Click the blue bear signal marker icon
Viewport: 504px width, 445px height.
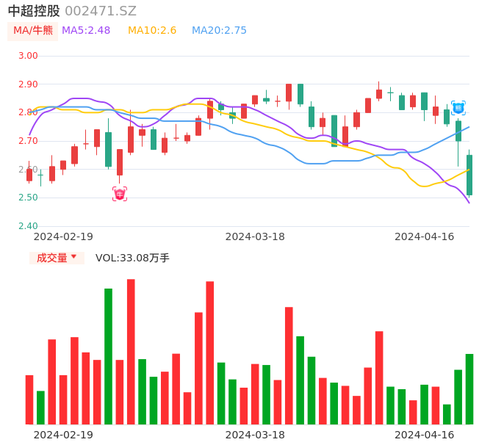[458, 108]
